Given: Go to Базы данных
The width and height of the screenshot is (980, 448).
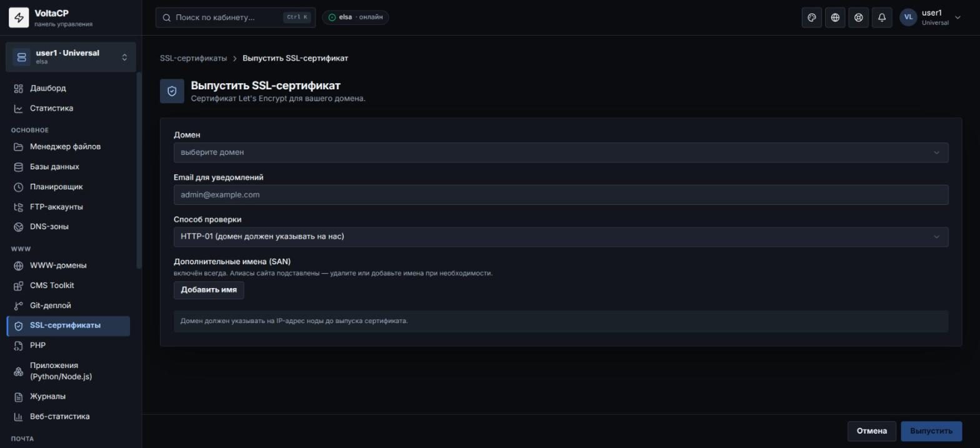Looking at the screenshot, I should tap(68, 167).
